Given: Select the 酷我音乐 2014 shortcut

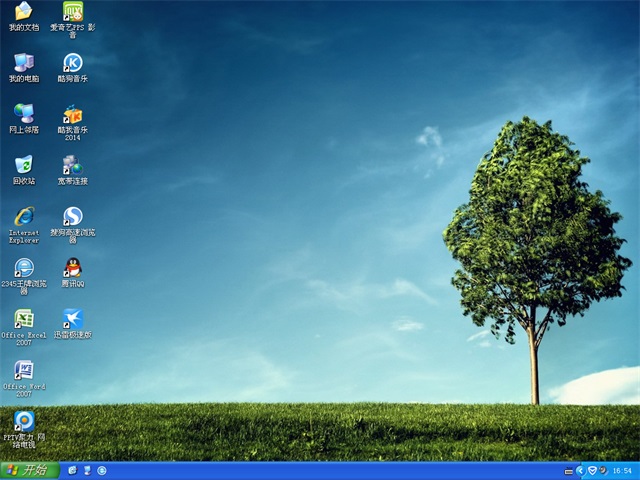Looking at the screenshot, I should pyautogui.click(x=72, y=114).
